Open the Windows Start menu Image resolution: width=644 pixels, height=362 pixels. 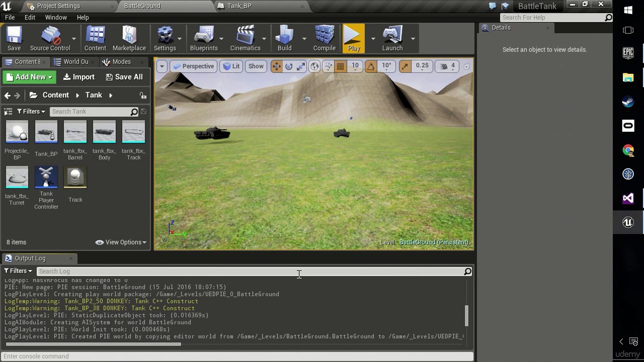pyautogui.click(x=628, y=10)
